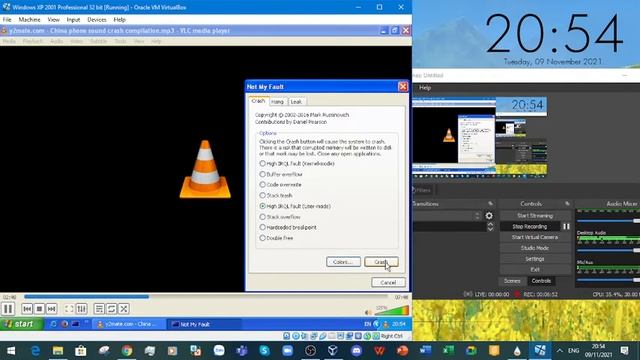Stop playback in VLC

pyautogui.click(x=39, y=309)
